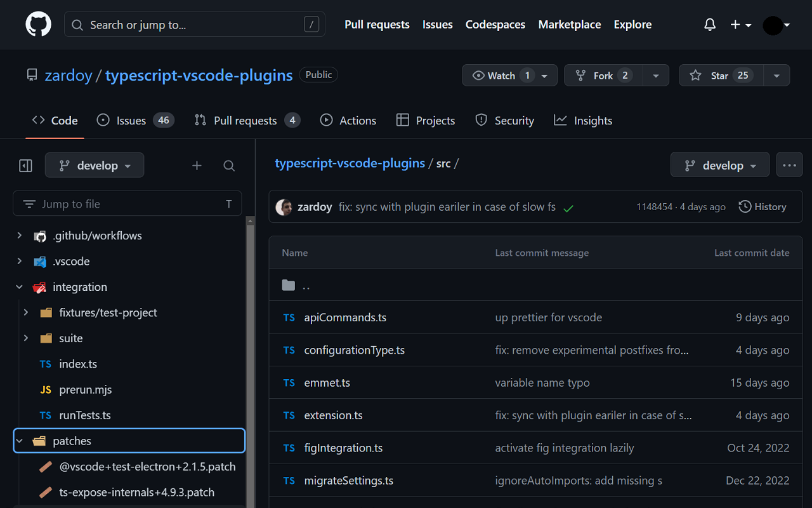Viewport: 812px width, 508px height.
Task: Switch to the Issues tab
Action: coord(135,121)
